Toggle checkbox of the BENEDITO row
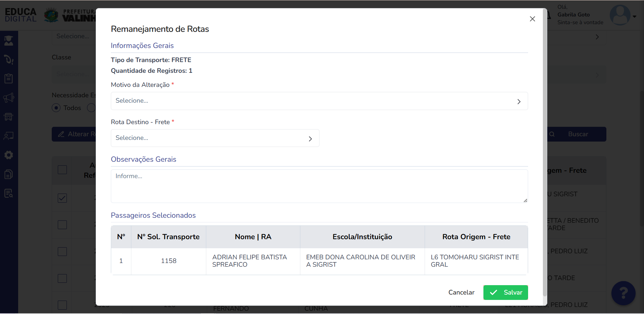This screenshot has width=644, height=314. coord(62,225)
